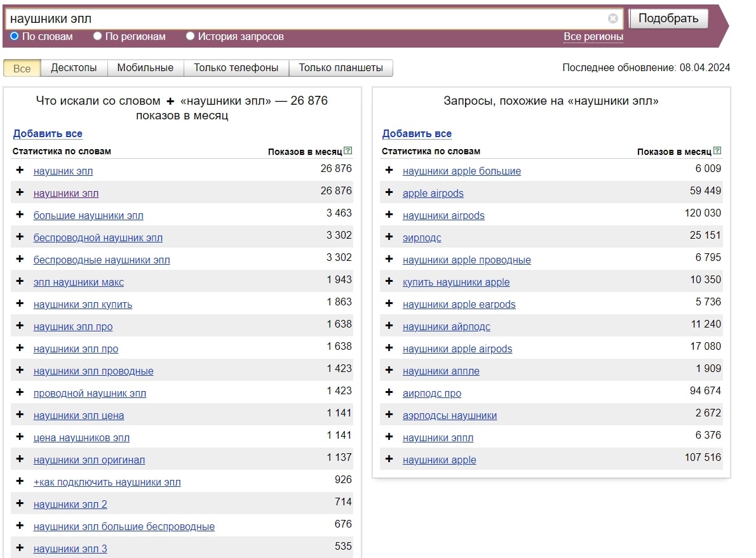Open help icon beside left 'Показов в месяц'

(x=348, y=151)
